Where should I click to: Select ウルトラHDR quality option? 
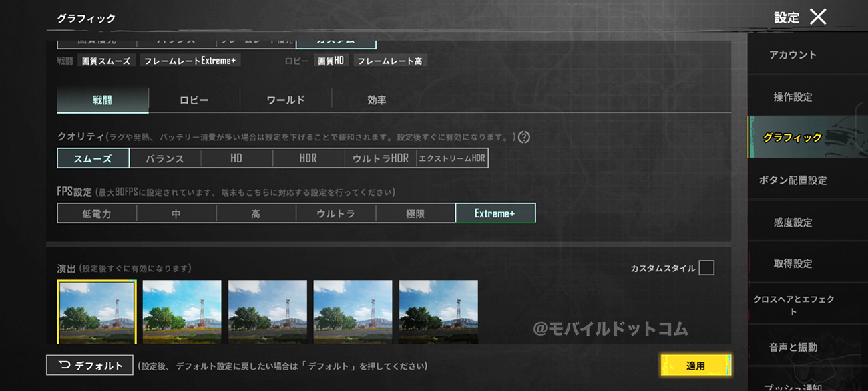pos(381,158)
